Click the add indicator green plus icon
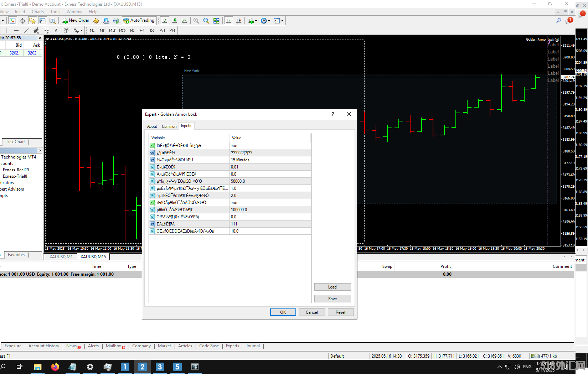 tap(251, 21)
